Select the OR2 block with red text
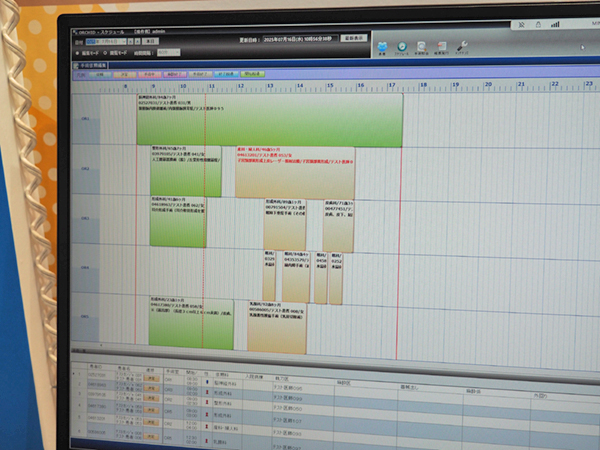The image size is (600, 450). (x=295, y=172)
